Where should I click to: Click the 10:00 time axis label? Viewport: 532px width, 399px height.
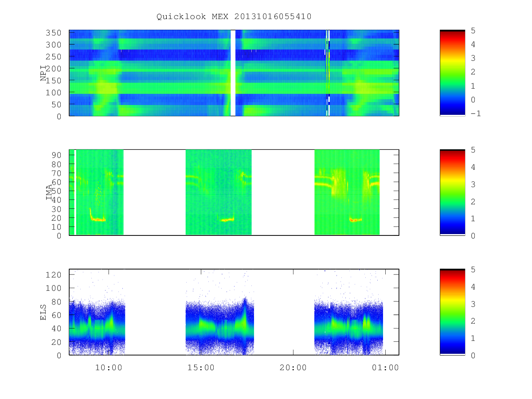(109, 368)
